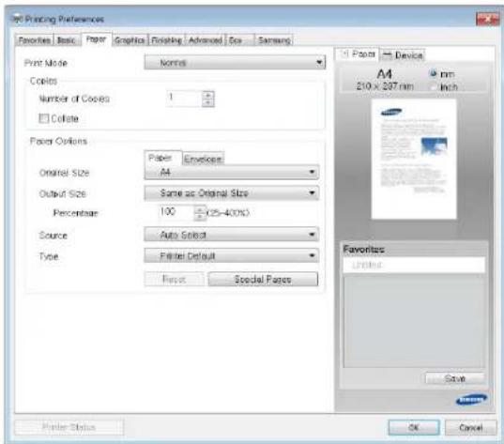Open the Source dropdown

click(232, 235)
